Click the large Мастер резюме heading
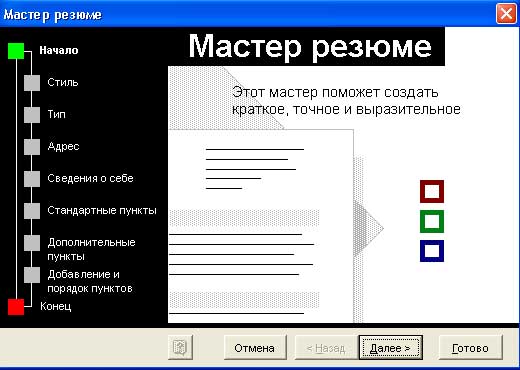The image size is (520, 370). 310,47
